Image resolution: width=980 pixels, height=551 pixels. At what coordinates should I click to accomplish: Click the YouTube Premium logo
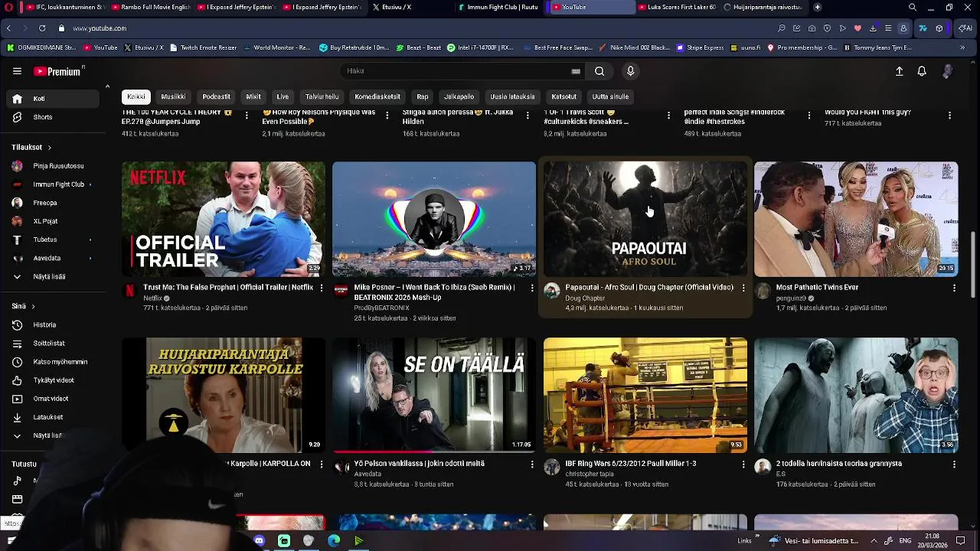coord(58,71)
